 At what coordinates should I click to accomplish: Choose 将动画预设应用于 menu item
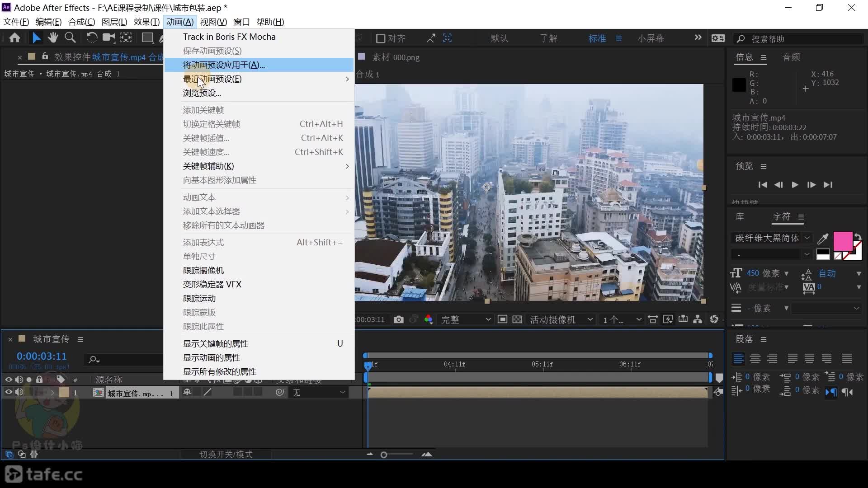tap(259, 65)
